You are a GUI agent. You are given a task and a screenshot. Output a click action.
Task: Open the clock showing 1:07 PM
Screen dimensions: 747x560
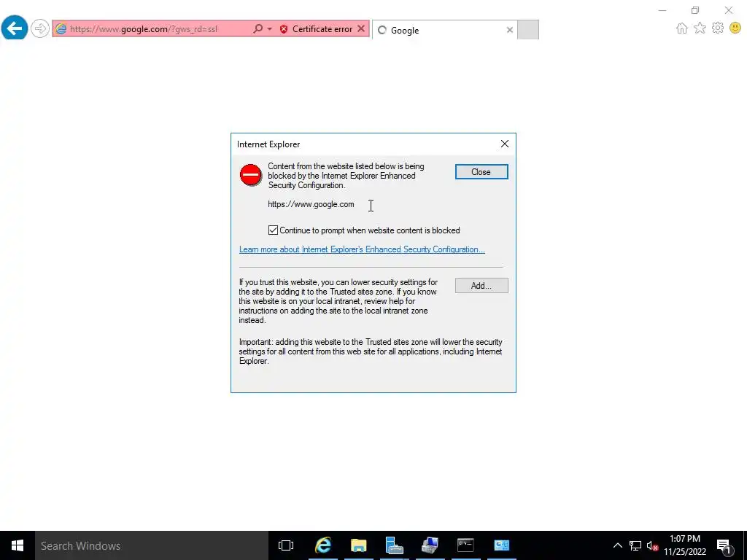pos(685,545)
